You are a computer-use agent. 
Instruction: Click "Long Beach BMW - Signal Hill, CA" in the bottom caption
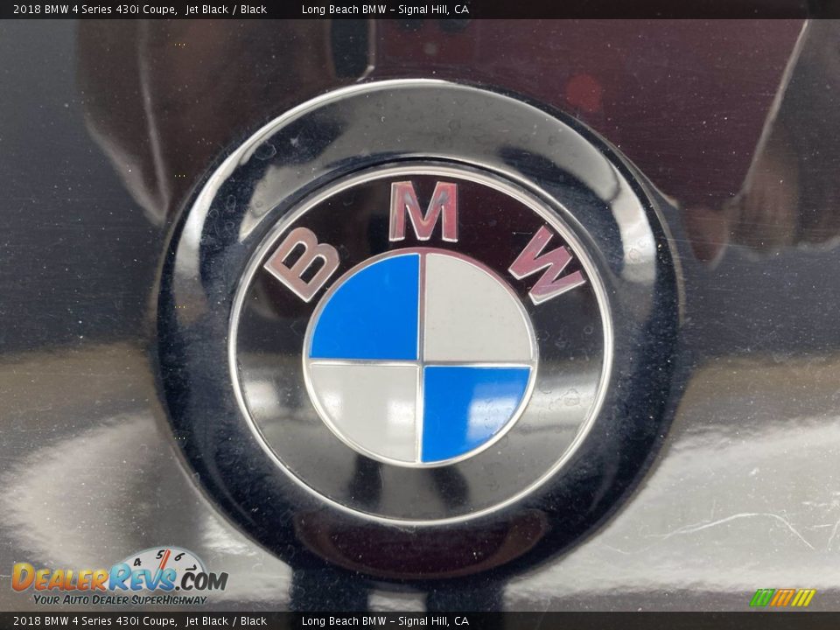[385, 621]
